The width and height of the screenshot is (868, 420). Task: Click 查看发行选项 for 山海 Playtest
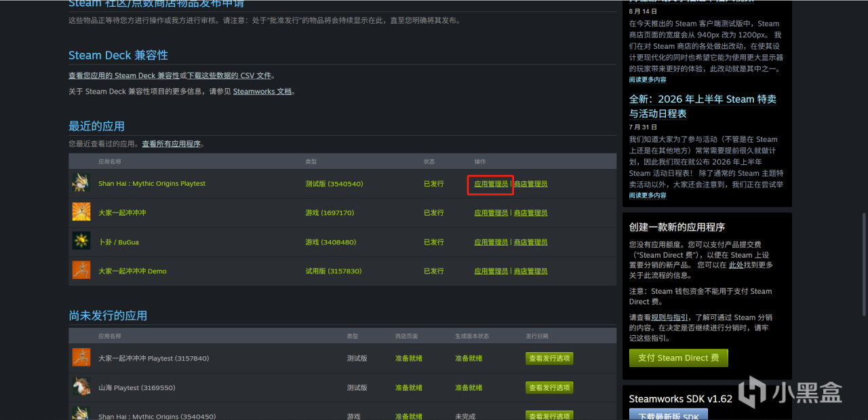point(549,387)
